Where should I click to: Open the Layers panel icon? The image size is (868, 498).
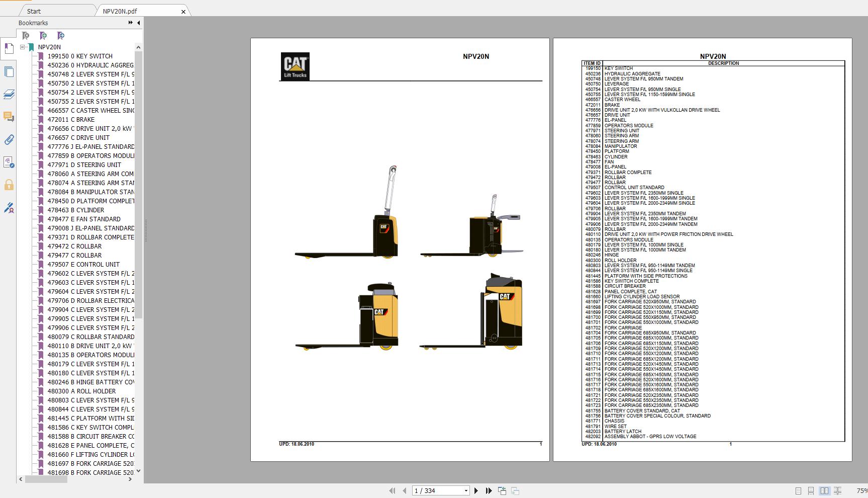click(x=9, y=95)
